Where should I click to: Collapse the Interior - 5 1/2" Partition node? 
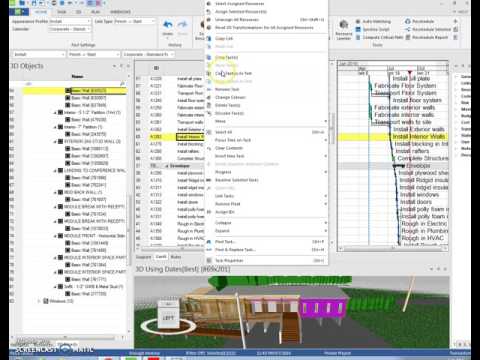tap(56, 113)
